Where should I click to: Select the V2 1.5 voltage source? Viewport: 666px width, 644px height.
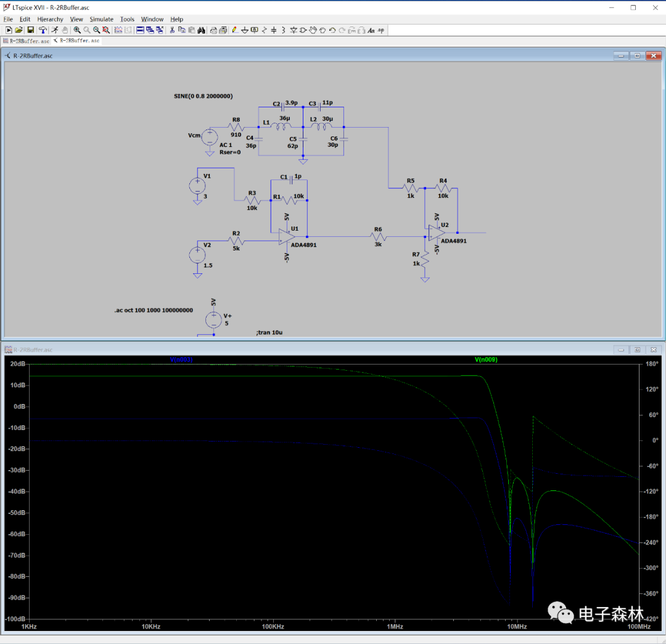coord(197,255)
